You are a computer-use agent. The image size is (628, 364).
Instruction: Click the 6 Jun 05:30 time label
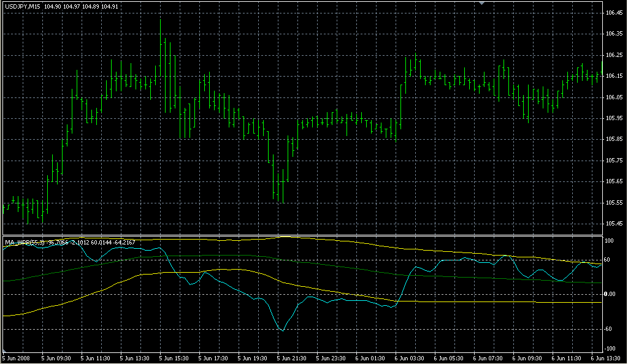(448, 358)
